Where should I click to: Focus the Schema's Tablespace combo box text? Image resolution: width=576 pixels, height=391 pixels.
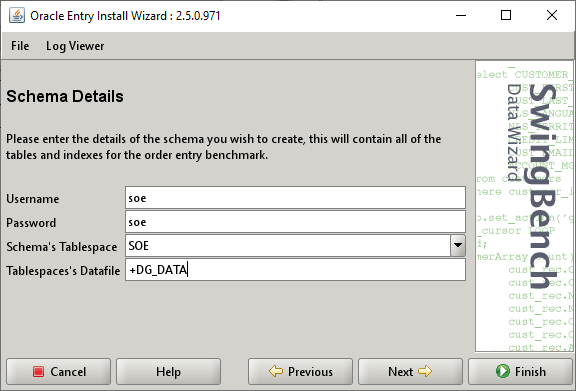(x=288, y=245)
